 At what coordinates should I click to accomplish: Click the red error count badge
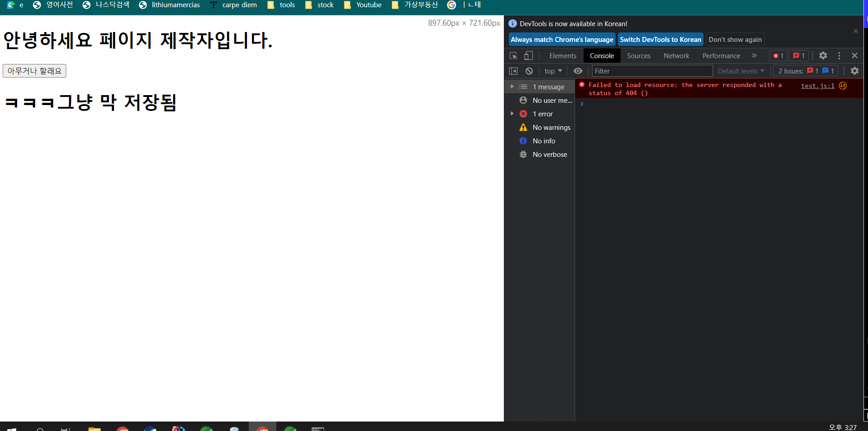pyautogui.click(x=778, y=56)
